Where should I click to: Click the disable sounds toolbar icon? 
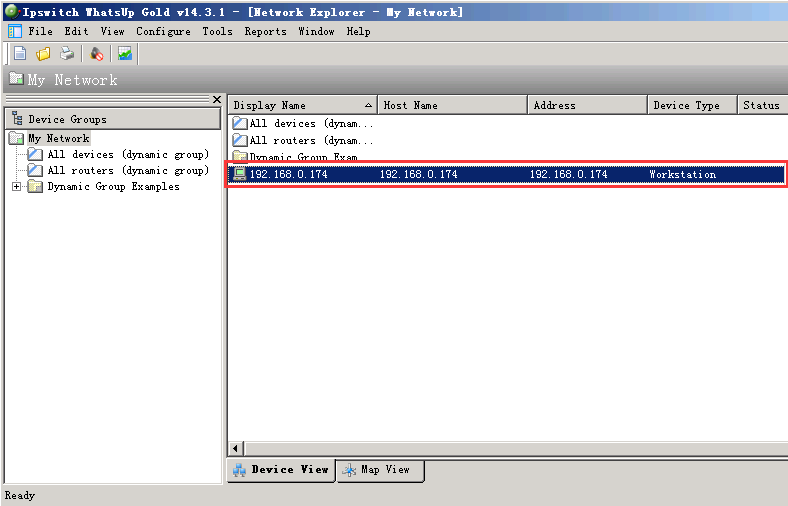pos(97,54)
